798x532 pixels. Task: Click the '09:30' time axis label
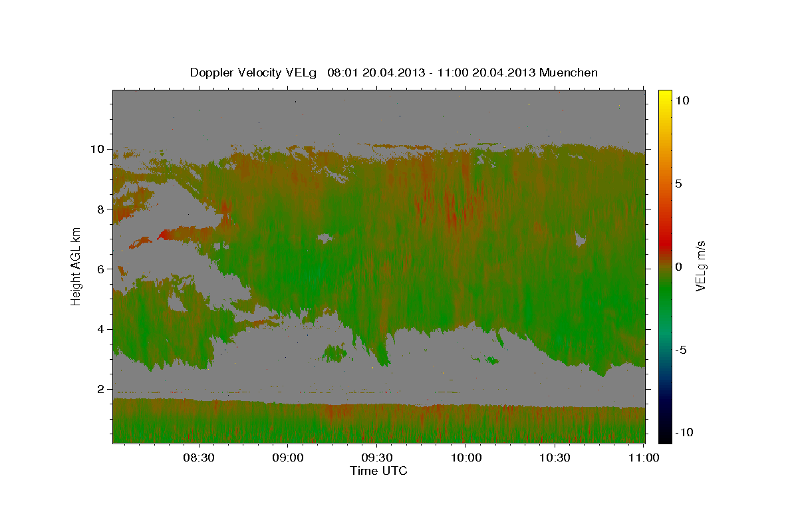tap(377, 458)
